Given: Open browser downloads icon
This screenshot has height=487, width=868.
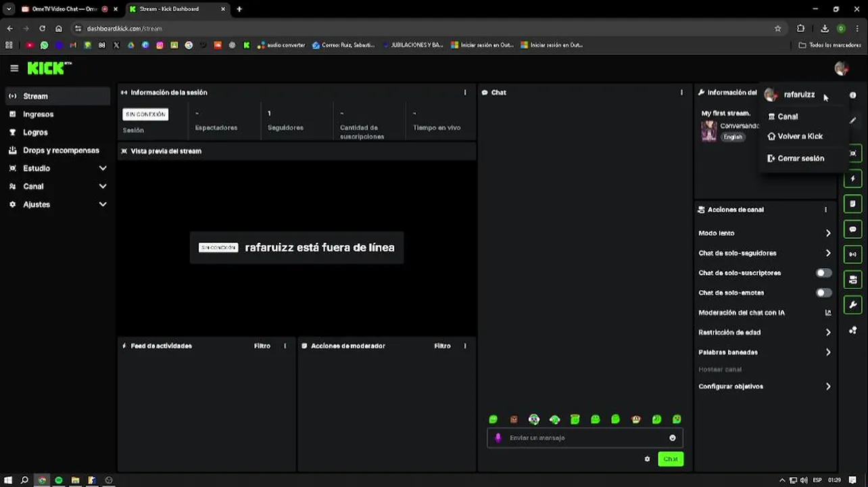Looking at the screenshot, I should coord(825,28).
